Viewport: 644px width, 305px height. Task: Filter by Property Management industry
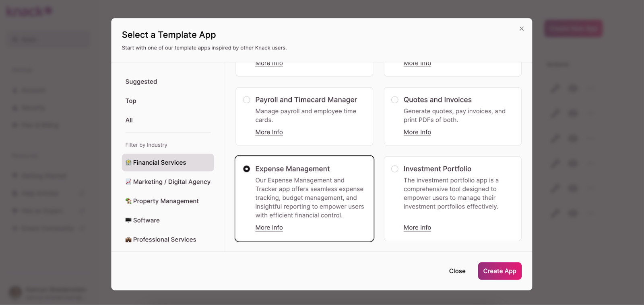pyautogui.click(x=166, y=201)
